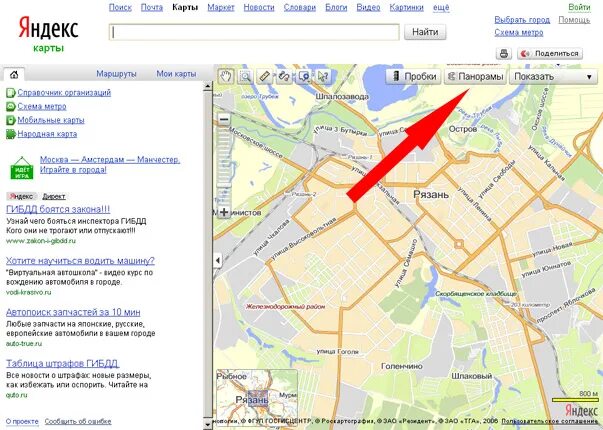Screen dimensions: 603x430
Task: Select the magnifier zoom tool
Action: tap(245, 77)
